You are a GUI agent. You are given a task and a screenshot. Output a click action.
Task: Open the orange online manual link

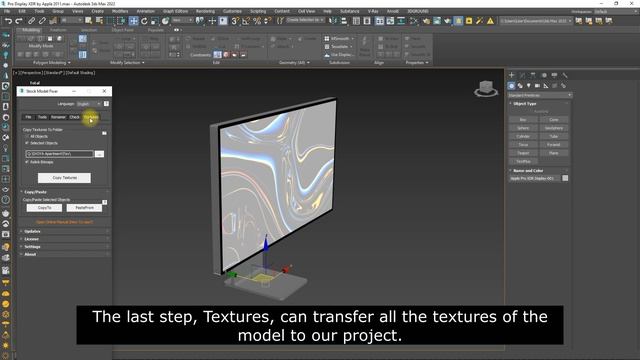(64, 222)
